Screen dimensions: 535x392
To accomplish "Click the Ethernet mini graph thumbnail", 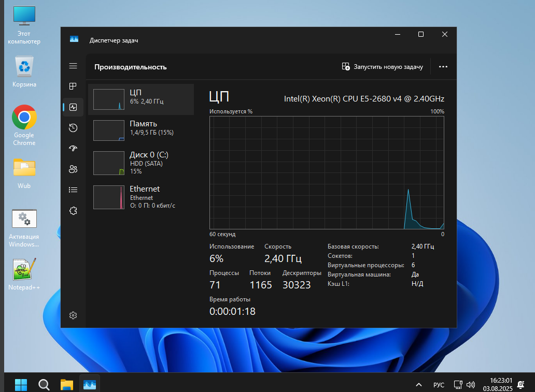I will [109, 197].
